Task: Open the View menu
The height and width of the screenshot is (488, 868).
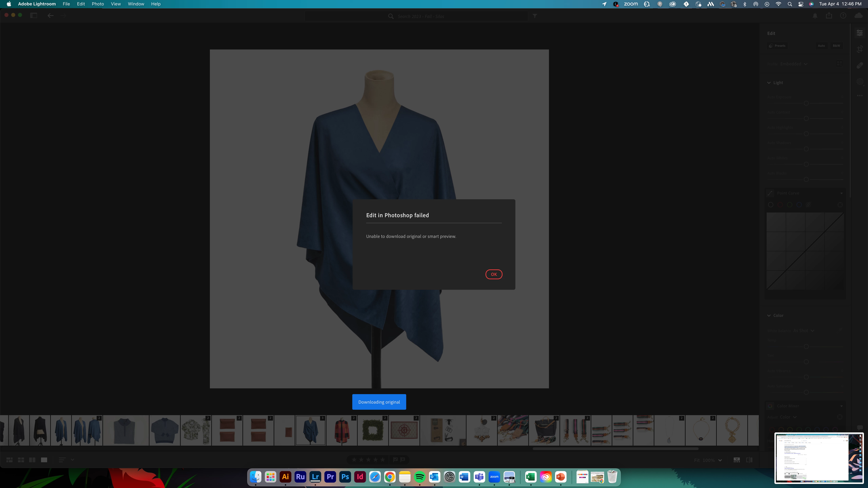Action: pyautogui.click(x=116, y=4)
